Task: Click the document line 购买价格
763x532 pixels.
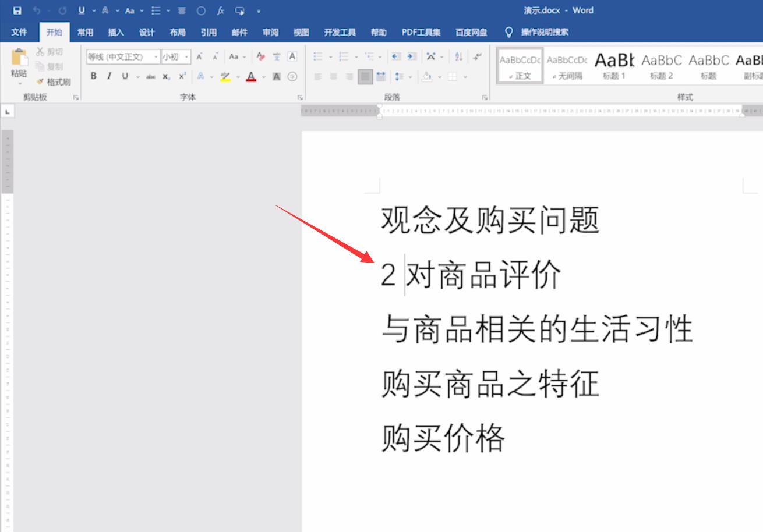Action: [x=443, y=438]
